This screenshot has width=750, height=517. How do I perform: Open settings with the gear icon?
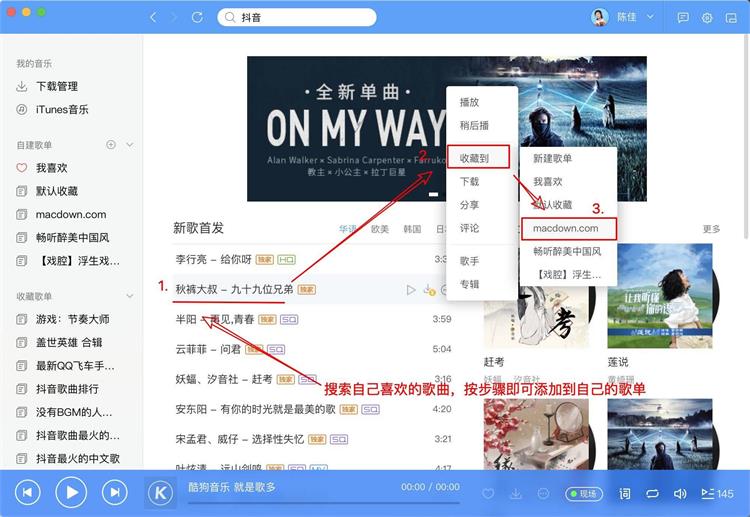[x=707, y=18]
